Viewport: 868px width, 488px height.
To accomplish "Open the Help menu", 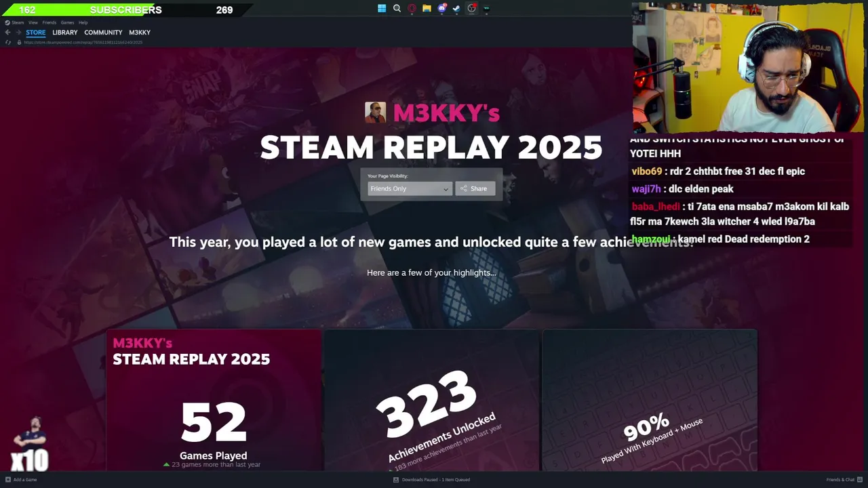I will [83, 22].
